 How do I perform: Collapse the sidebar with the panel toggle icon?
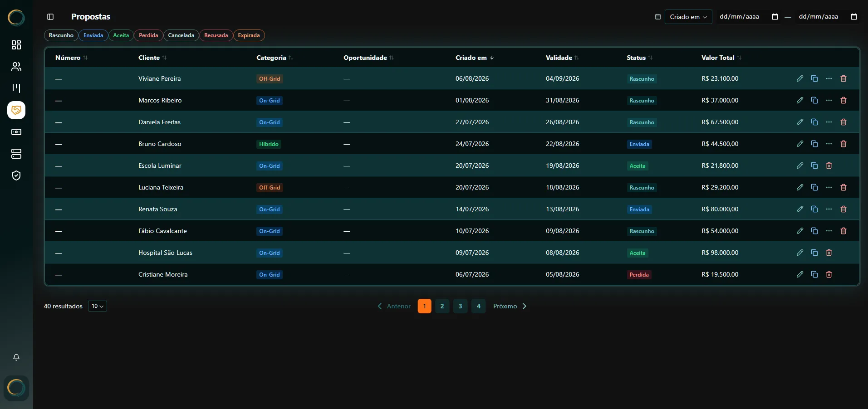click(50, 17)
